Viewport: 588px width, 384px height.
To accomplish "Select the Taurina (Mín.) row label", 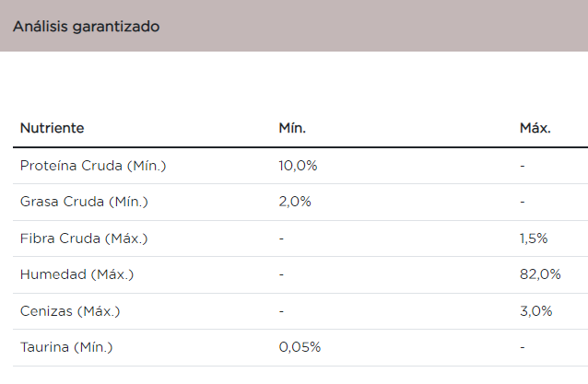I will pos(66,347).
